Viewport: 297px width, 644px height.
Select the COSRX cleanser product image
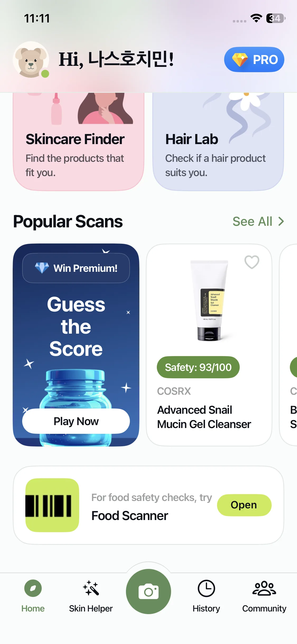[209, 301]
